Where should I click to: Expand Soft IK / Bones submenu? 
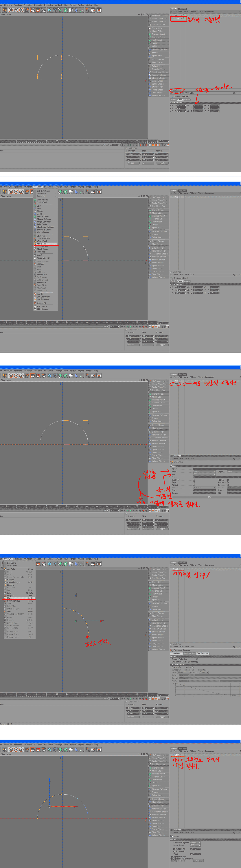(x=45, y=191)
